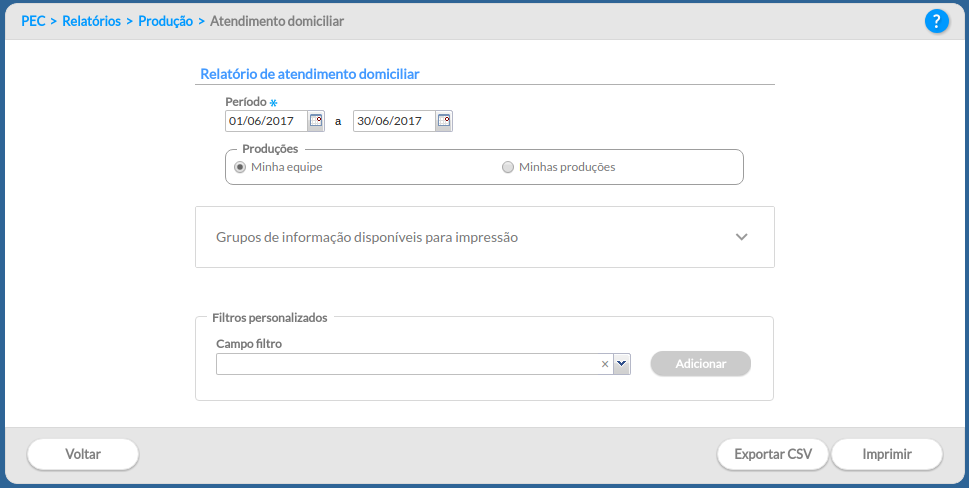Open the Campo filtro dropdown arrow
Viewport: 969px width, 488px height.
pyautogui.click(x=622, y=364)
